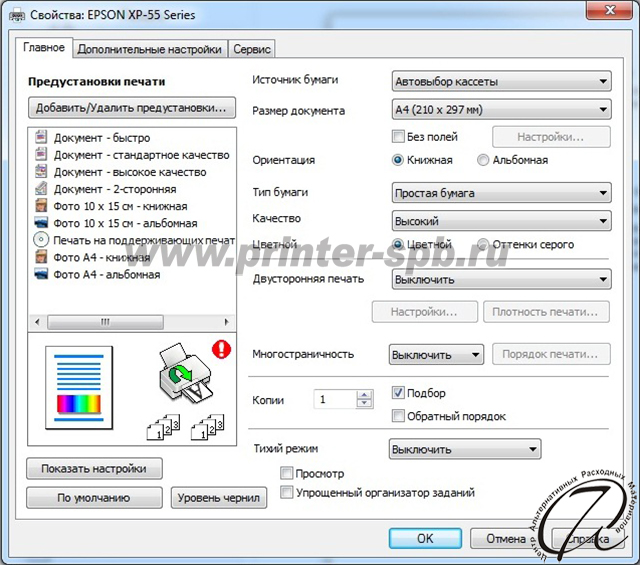Viewport: 640px width, 565px height.
Task: Click the presets list horizontal scrollbar thumb
Action: pos(105,322)
